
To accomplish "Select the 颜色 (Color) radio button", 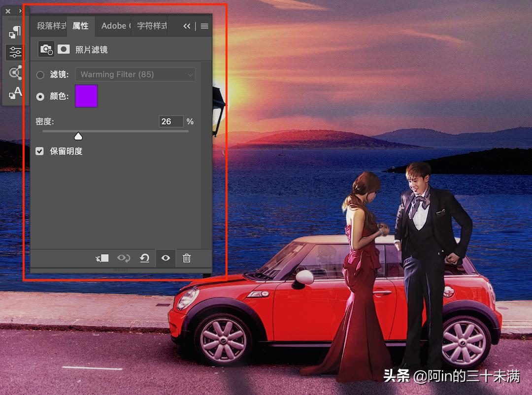I will (x=40, y=97).
